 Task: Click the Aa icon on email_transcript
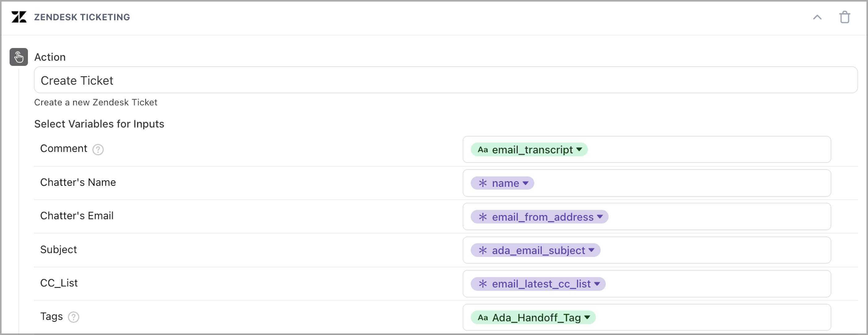pyautogui.click(x=483, y=150)
